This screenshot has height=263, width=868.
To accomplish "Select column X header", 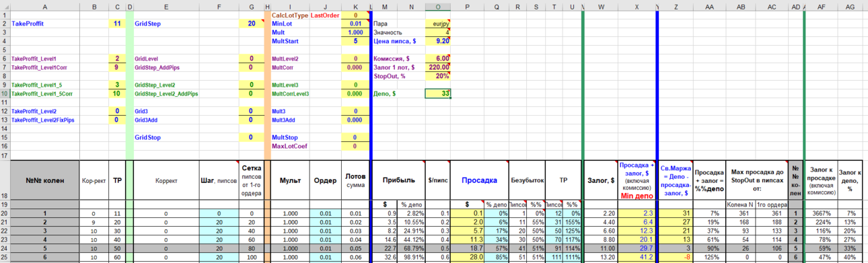I will point(637,6).
